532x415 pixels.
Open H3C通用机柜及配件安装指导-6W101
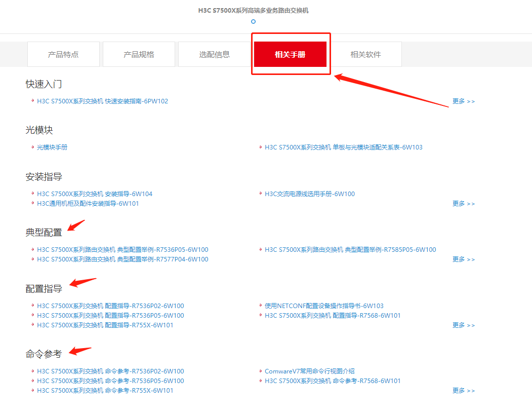pos(88,203)
